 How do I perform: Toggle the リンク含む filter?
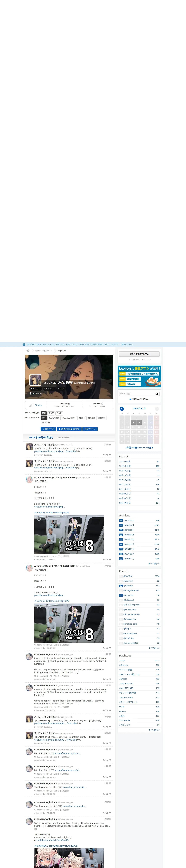tap(47, 423)
